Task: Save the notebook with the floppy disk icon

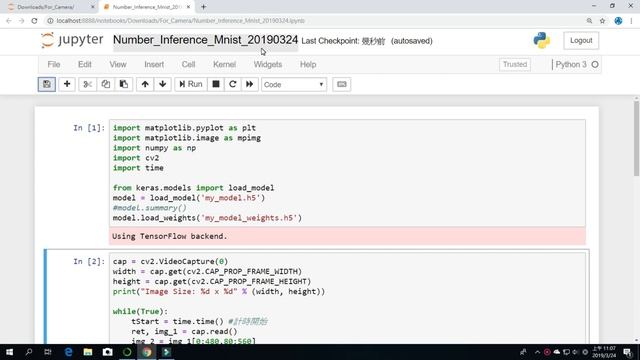Action: [x=47, y=84]
